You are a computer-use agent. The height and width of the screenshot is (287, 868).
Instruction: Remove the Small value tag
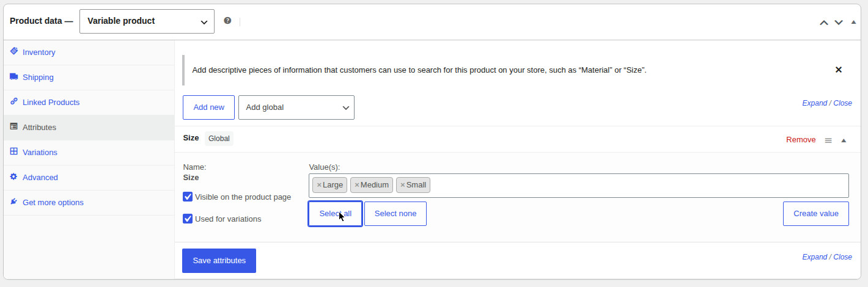(x=403, y=185)
